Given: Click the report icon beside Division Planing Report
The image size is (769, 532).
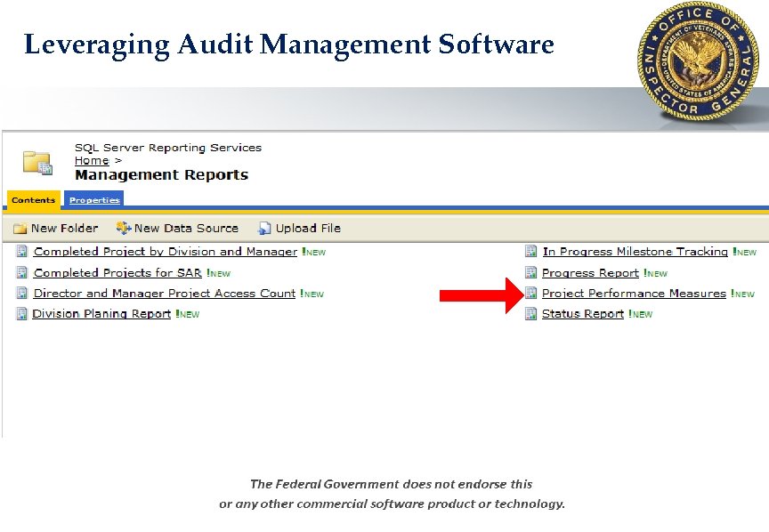Looking at the screenshot, I should (21, 313).
